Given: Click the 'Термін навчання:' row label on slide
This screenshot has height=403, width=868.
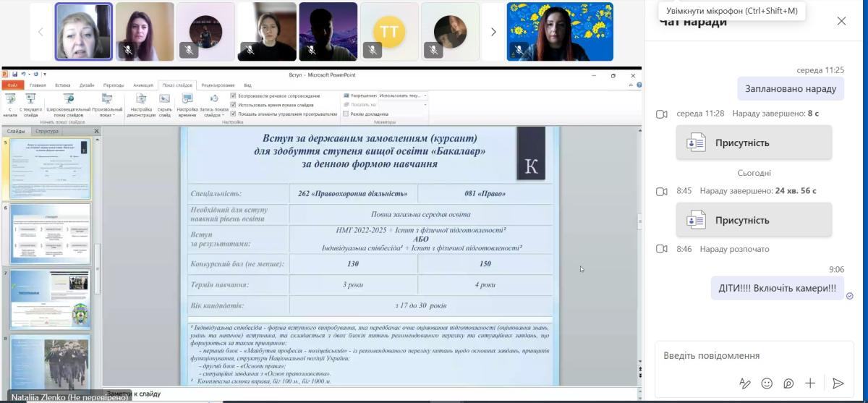Looking at the screenshot, I should [219, 285].
